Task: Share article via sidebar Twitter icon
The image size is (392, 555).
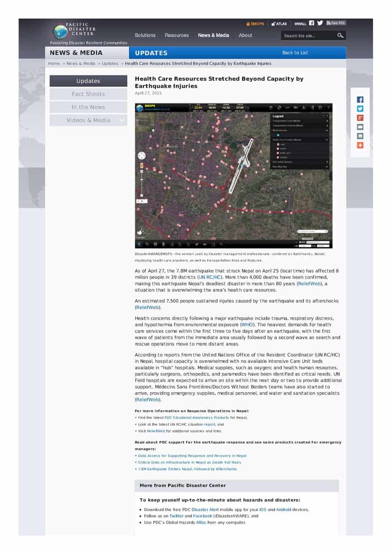Action: click(360, 109)
